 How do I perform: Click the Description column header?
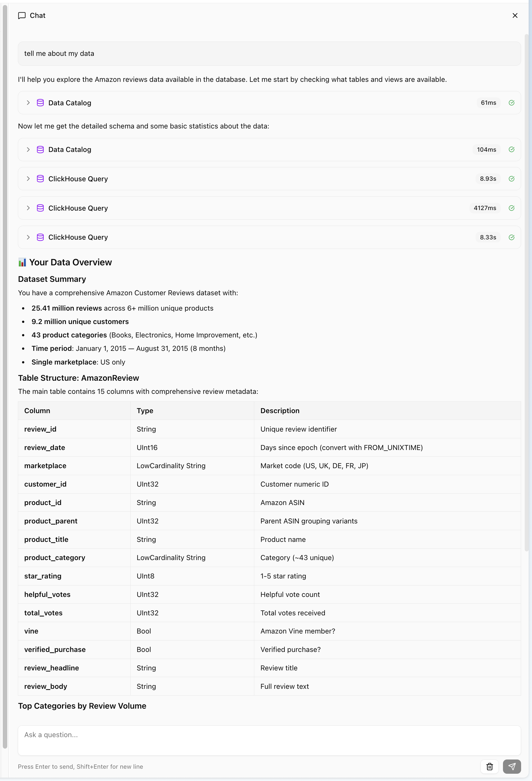pyautogui.click(x=280, y=411)
